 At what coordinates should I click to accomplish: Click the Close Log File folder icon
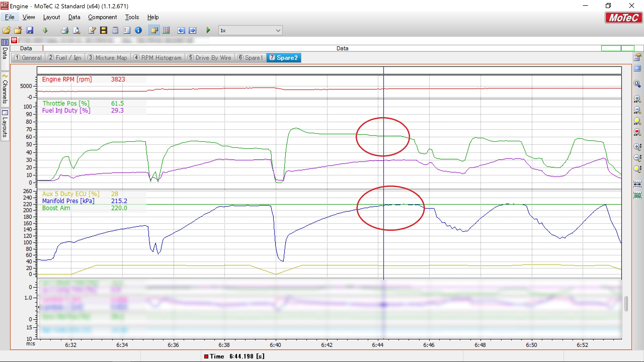coord(18,30)
